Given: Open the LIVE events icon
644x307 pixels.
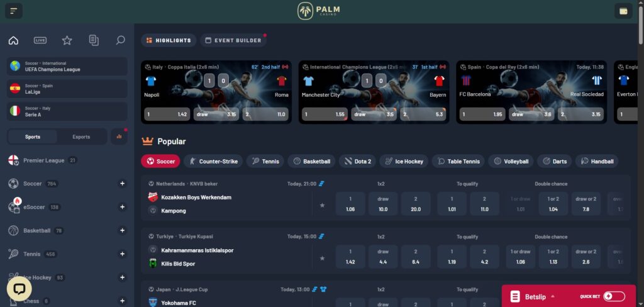Looking at the screenshot, I should click(40, 40).
